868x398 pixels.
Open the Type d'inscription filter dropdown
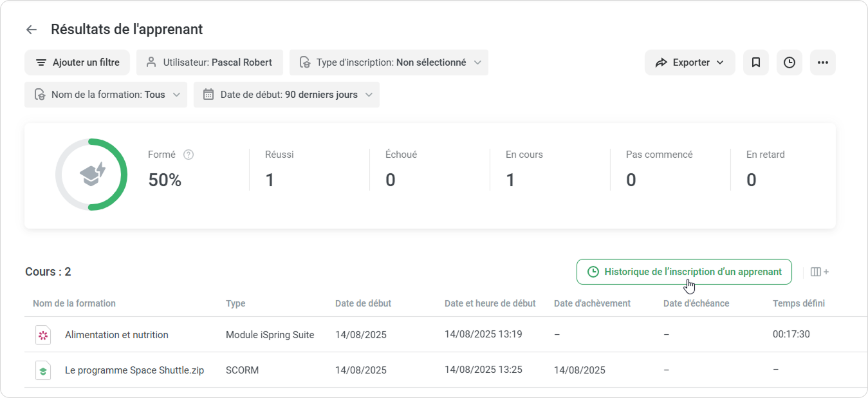[389, 62]
